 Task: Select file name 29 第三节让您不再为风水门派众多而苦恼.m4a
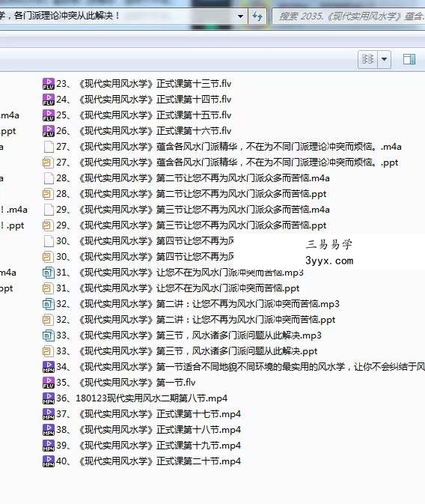[193, 210]
